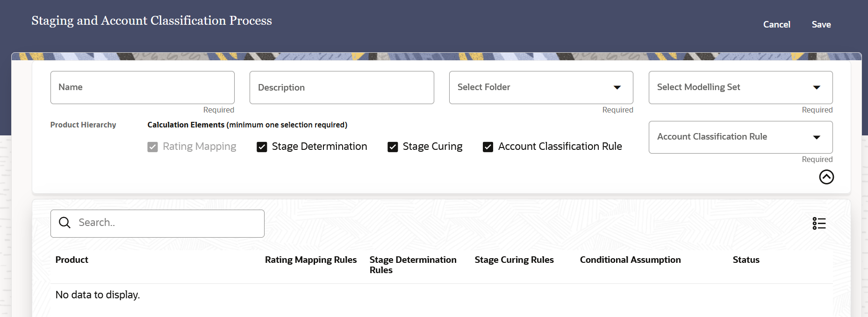Toggle the Stage Determination checkbox
This screenshot has height=317, width=868.
click(x=262, y=147)
